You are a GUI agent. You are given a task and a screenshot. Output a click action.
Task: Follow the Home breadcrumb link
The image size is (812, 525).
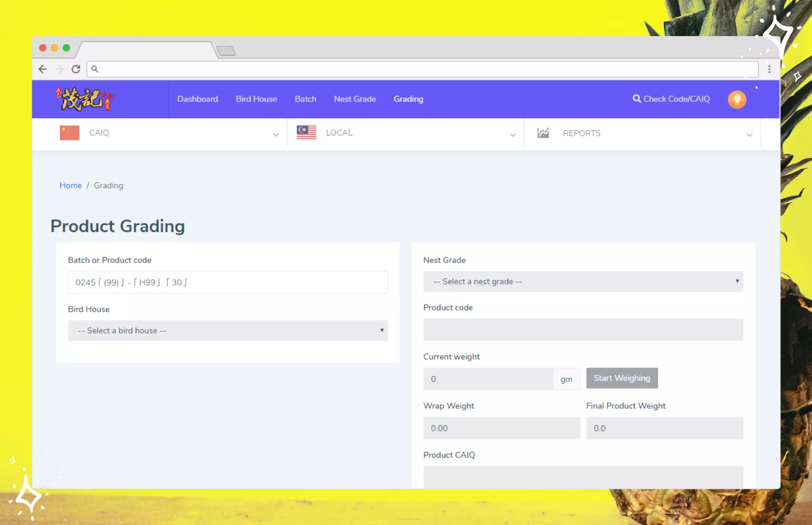click(x=71, y=185)
